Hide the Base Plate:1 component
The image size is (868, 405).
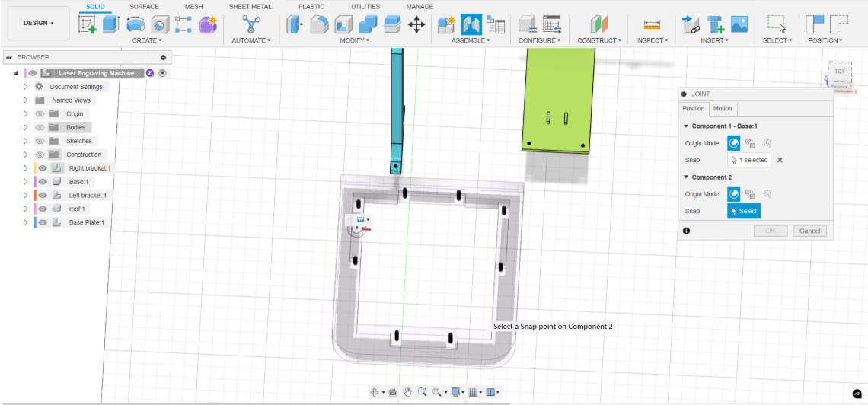pyautogui.click(x=43, y=222)
